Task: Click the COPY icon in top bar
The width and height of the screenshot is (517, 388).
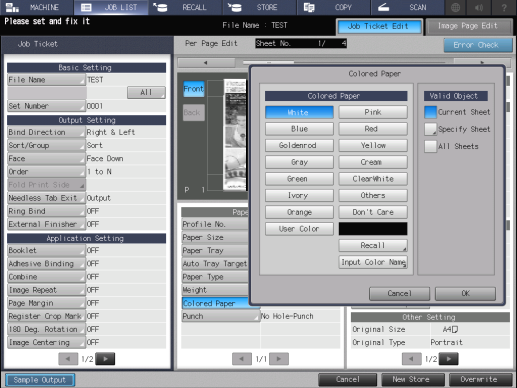Action: click(x=309, y=7)
